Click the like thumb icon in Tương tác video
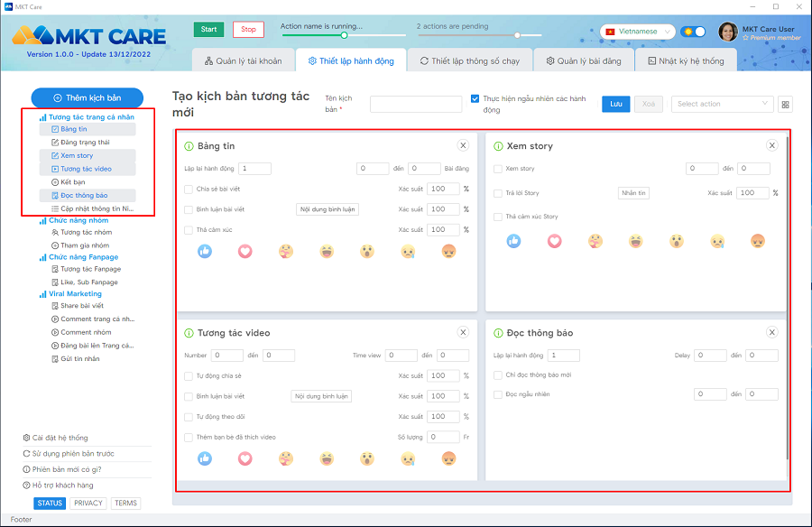Viewport: 812px width, 527px height. click(x=205, y=458)
